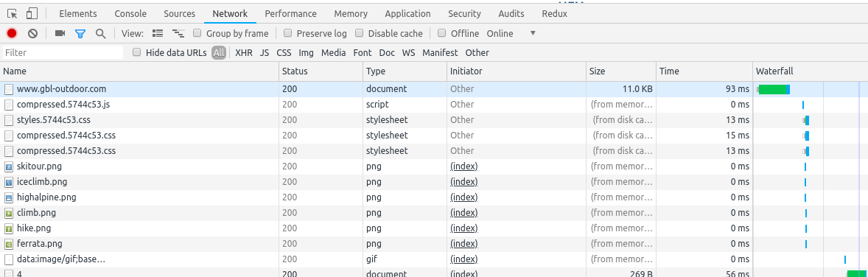This screenshot has width=868, height=277.
Task: Open the (index) initiator link for skitour.png
Action: (x=464, y=166)
